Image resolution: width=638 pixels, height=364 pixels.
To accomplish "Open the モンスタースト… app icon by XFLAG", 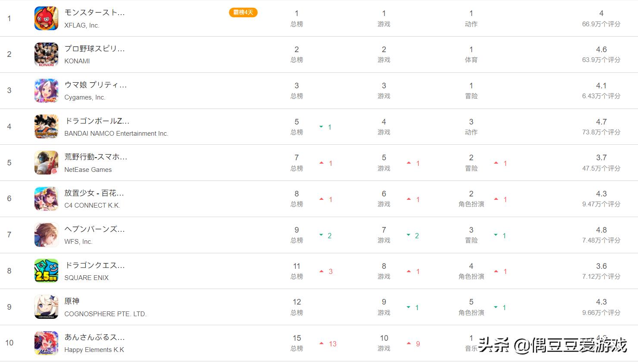I will point(46,18).
